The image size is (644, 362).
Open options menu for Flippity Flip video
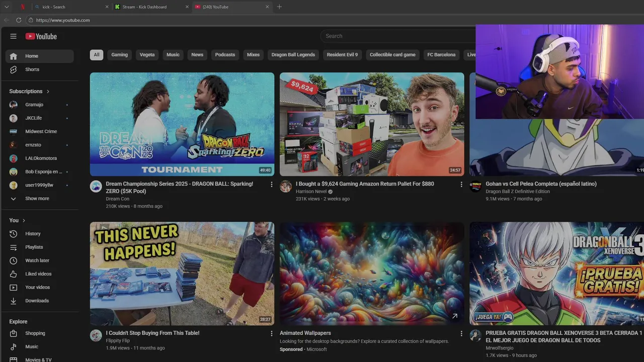coord(272,333)
